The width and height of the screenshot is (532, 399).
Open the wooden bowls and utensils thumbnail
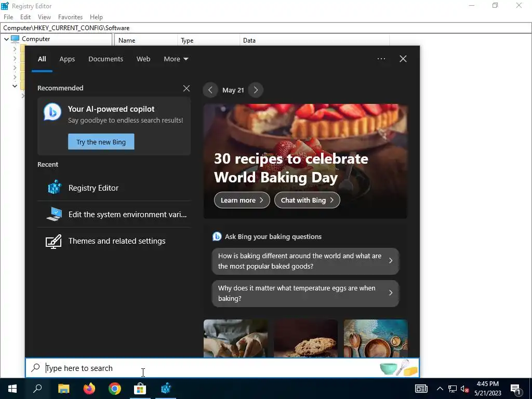pos(376,338)
